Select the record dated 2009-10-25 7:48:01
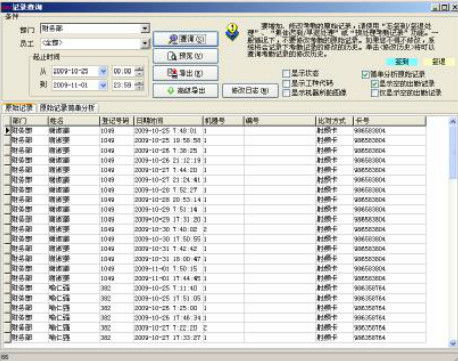The width and height of the screenshot is (458, 361). point(218,131)
